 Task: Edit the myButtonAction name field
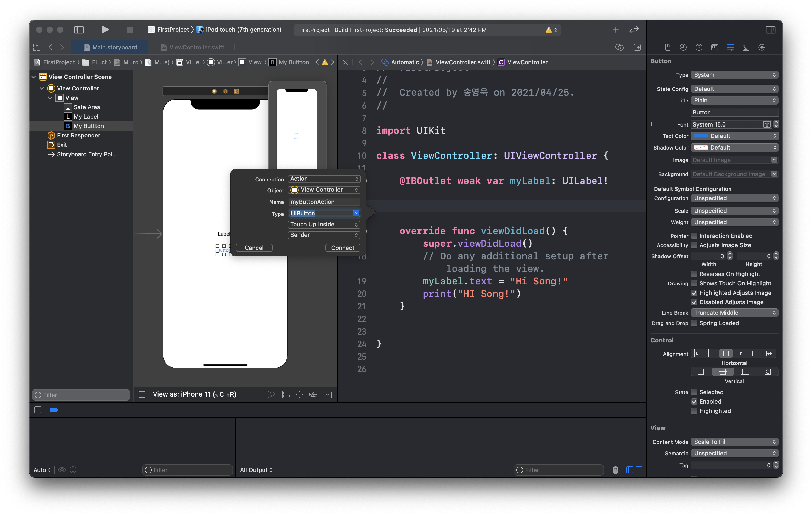(324, 202)
